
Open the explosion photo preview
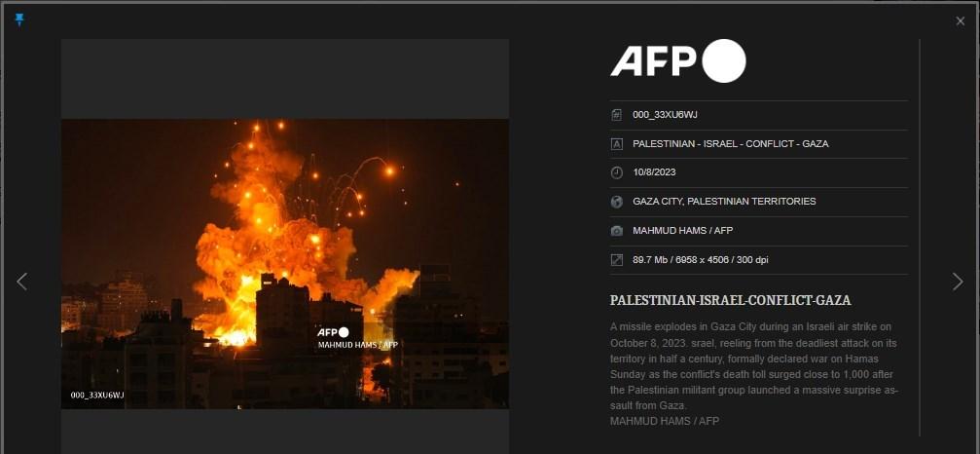tap(285, 264)
